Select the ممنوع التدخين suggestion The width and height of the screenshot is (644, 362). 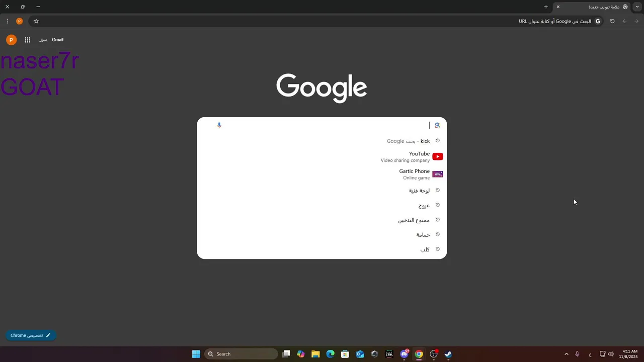pos(322,220)
